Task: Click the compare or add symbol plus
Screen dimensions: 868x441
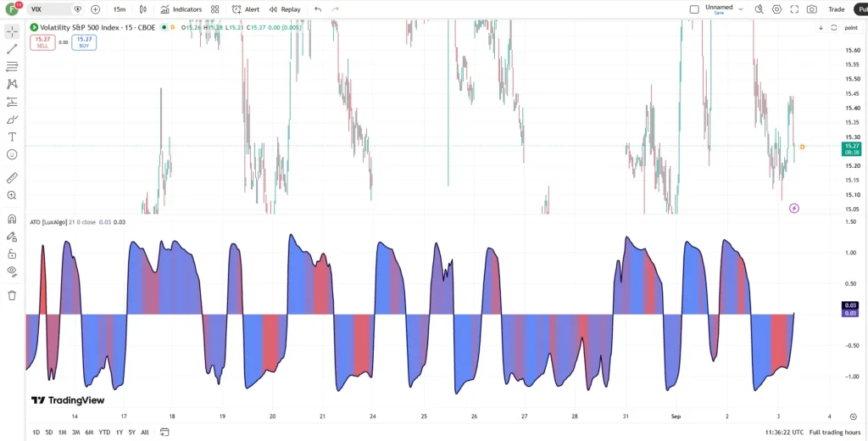Action: tap(95, 9)
